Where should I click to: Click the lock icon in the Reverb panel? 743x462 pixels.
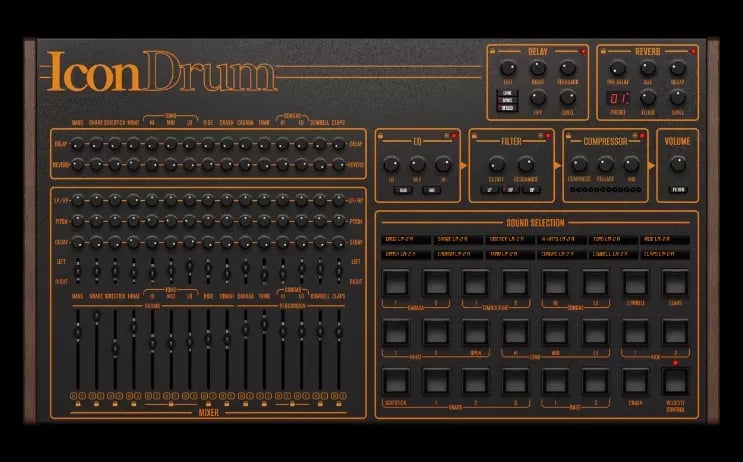point(603,51)
